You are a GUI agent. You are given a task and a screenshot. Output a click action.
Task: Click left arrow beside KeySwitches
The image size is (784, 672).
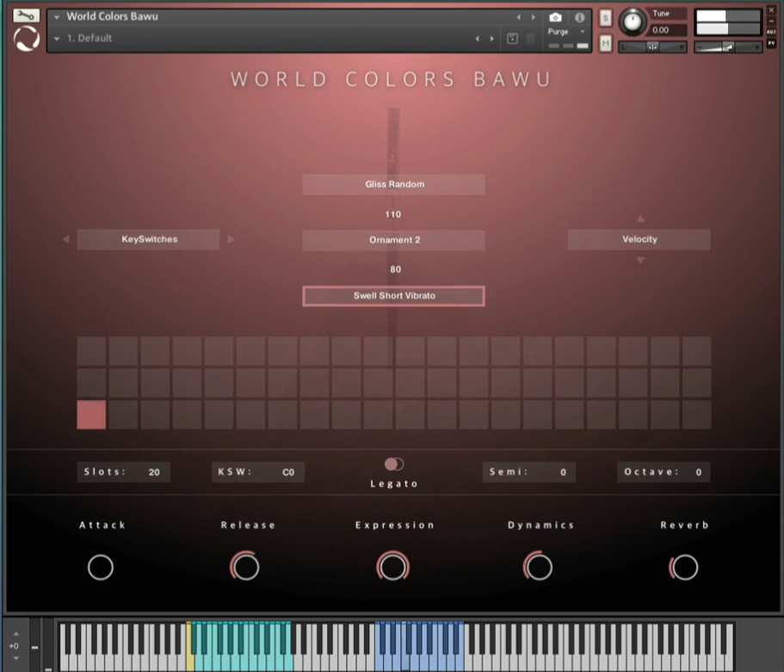[66, 239]
